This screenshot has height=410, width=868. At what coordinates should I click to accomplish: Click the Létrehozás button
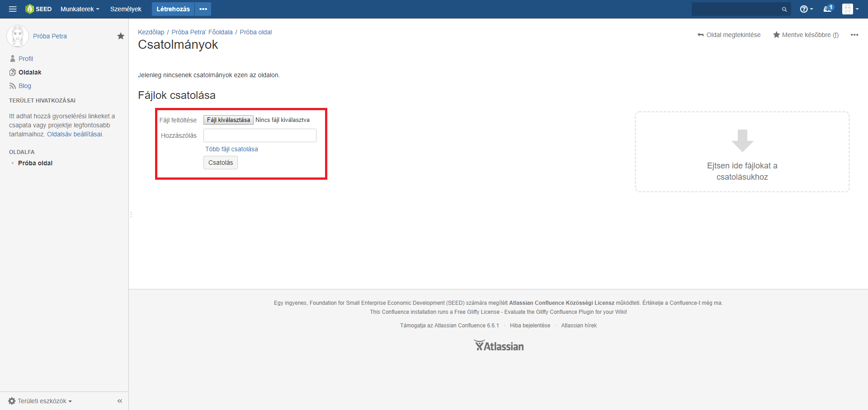(x=173, y=9)
